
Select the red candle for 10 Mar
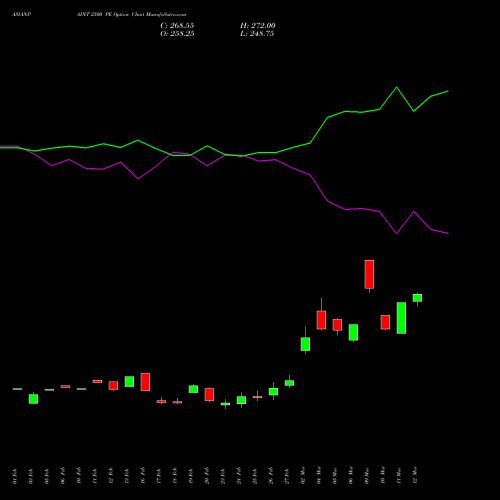(385, 322)
